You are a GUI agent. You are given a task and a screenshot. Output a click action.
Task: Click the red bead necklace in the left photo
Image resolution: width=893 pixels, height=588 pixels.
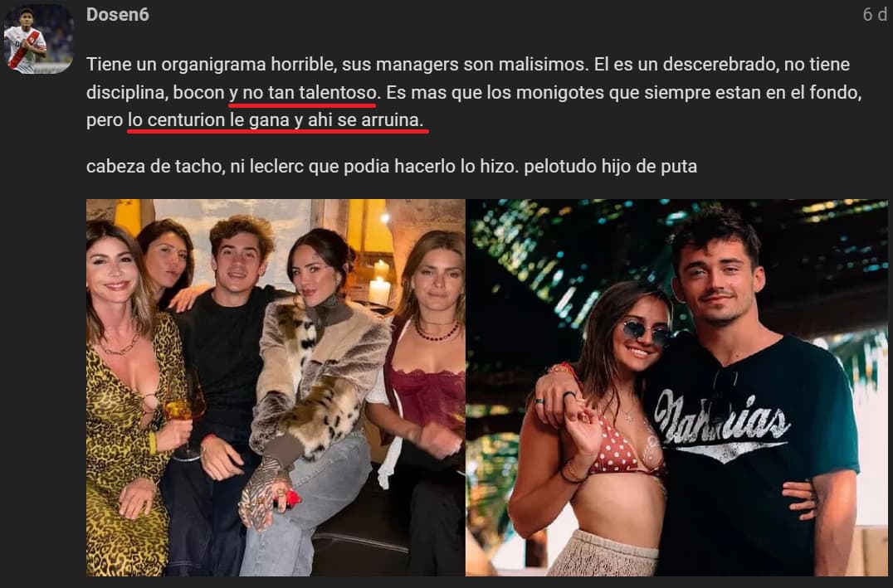pyautogui.click(x=437, y=333)
